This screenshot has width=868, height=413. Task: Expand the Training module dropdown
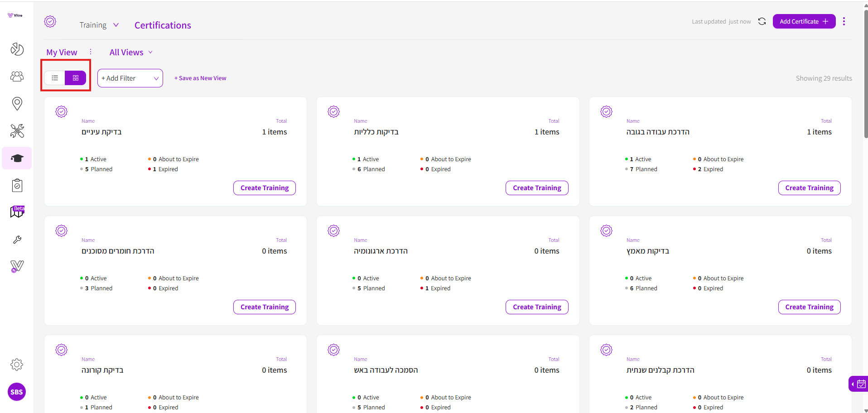(99, 25)
